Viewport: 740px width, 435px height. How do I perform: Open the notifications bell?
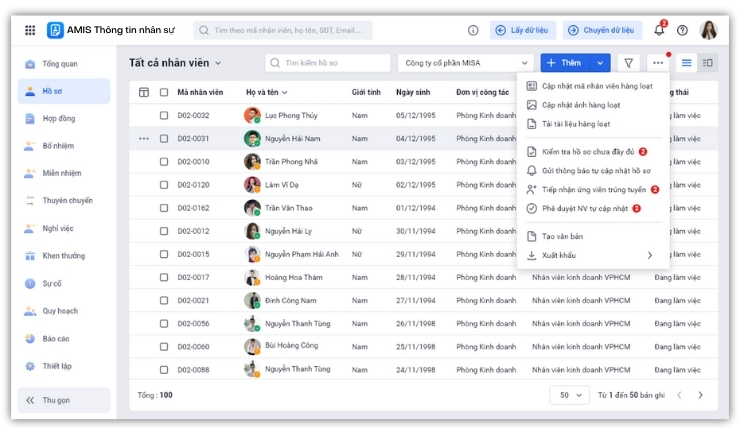click(x=659, y=30)
